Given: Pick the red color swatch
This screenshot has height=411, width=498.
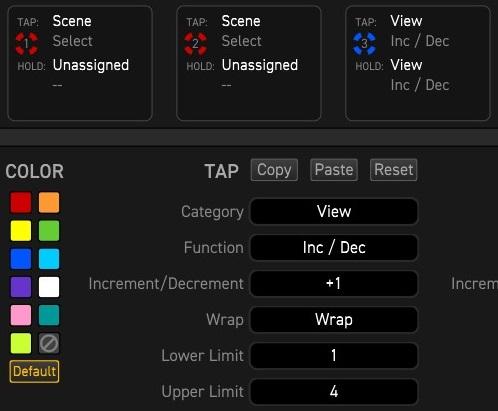Looking at the screenshot, I should [x=21, y=202].
